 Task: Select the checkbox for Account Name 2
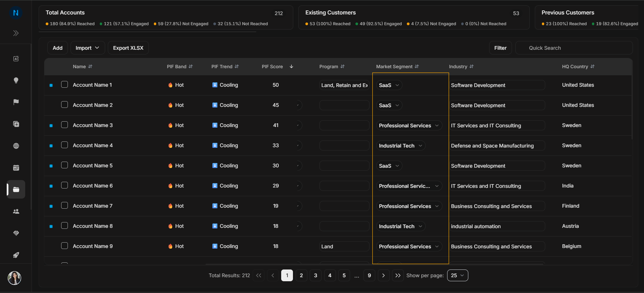point(65,104)
